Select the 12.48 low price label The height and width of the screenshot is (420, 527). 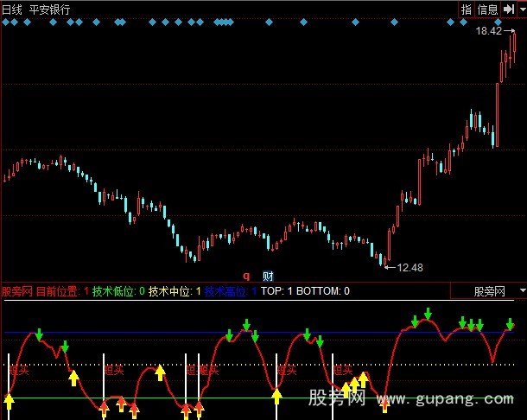pyautogui.click(x=410, y=267)
